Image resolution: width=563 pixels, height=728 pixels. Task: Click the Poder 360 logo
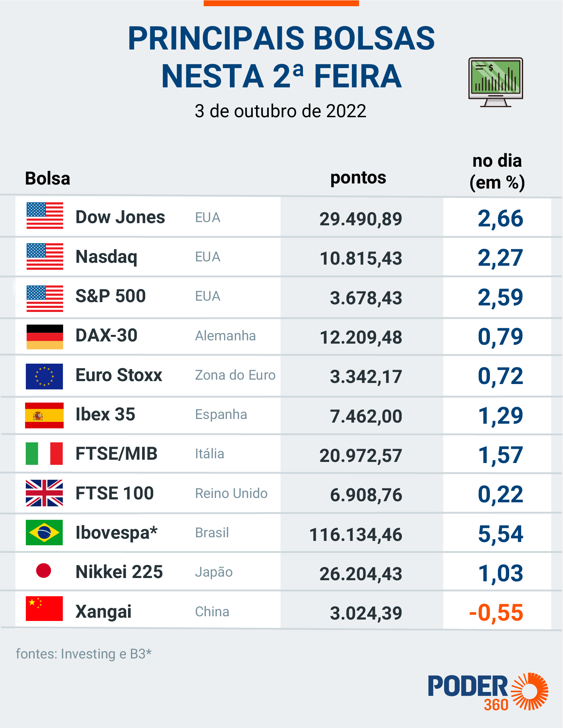(x=488, y=691)
